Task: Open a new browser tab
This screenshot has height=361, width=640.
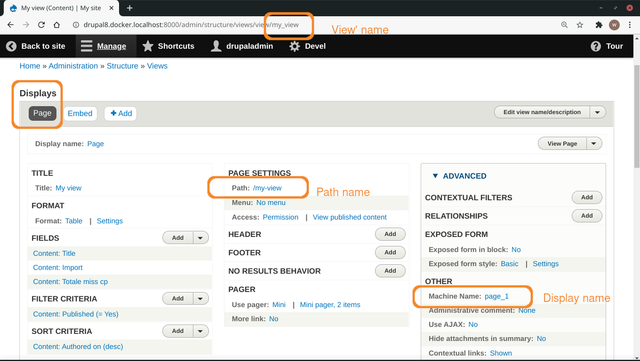Action: point(129,8)
